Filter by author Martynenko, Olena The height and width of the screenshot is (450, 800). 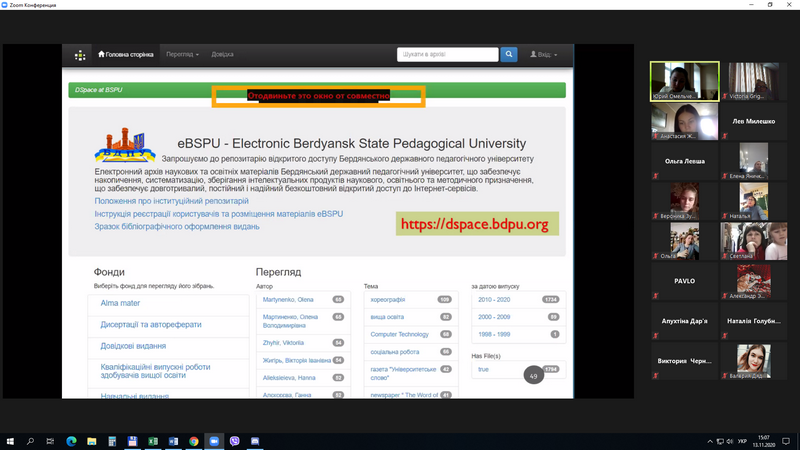(x=288, y=299)
